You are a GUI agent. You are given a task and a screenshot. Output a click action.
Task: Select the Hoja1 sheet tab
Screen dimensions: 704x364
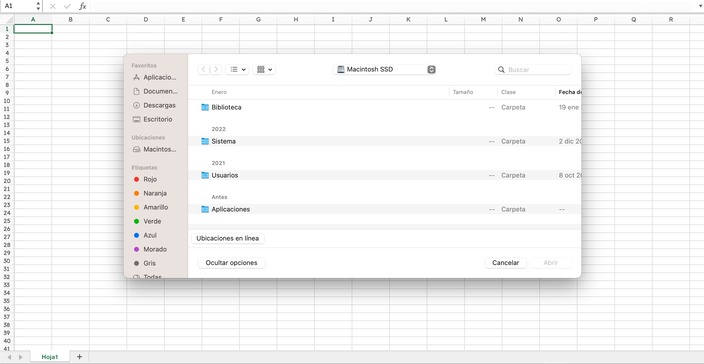[x=50, y=357]
